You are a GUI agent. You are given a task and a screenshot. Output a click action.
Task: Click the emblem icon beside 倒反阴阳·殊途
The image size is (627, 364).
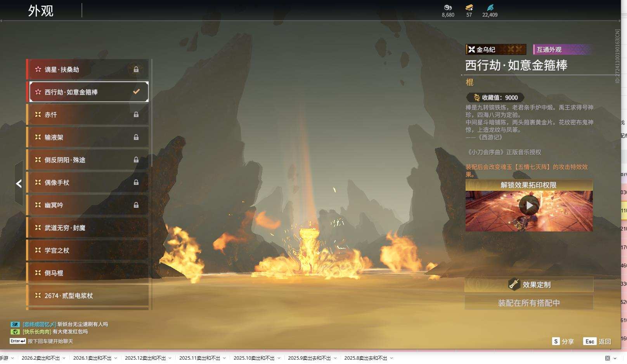[x=38, y=160]
